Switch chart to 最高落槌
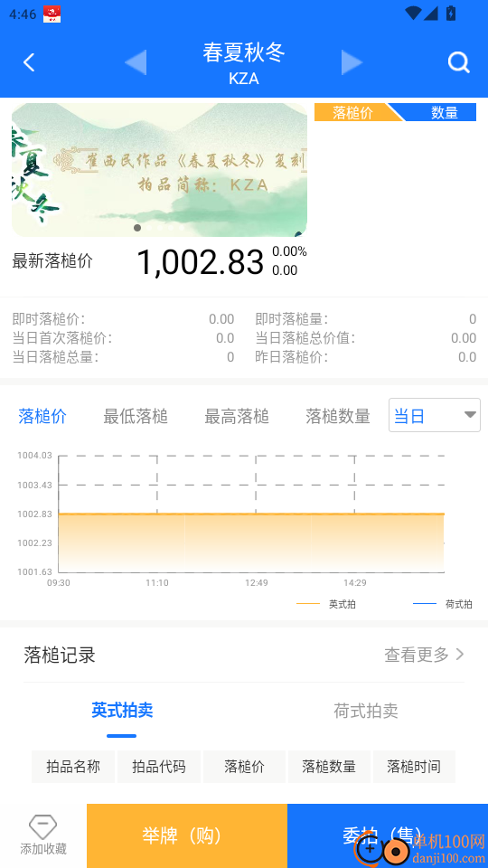Image resolution: width=488 pixels, height=868 pixels. coord(237,416)
